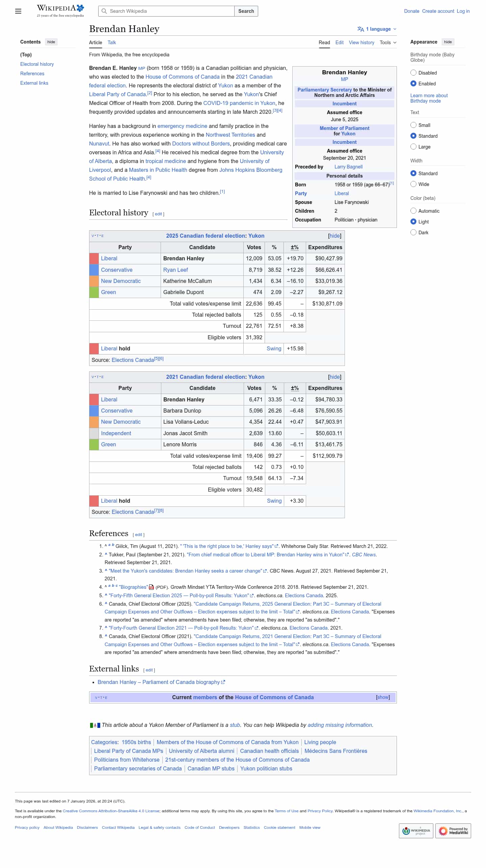This screenshot has height=868, width=486.
Task: Click the Yukon stub flag icon
Action: pyautogui.click(x=95, y=725)
